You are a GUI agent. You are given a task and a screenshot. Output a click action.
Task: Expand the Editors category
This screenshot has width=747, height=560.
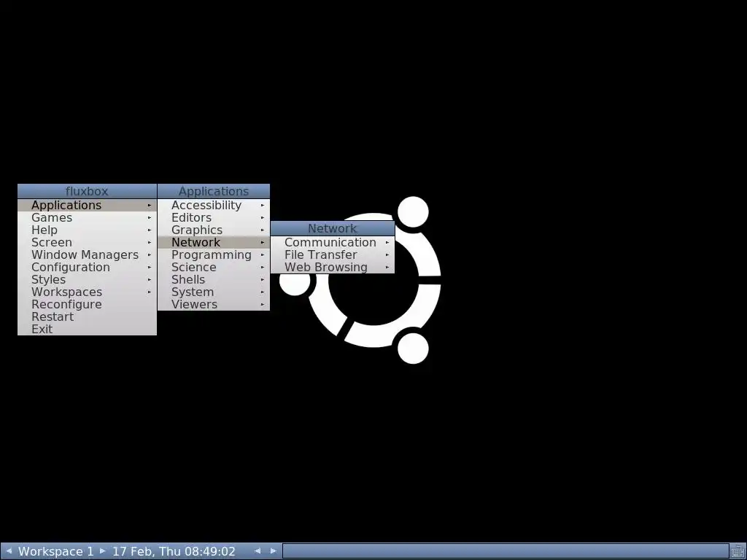coord(214,217)
